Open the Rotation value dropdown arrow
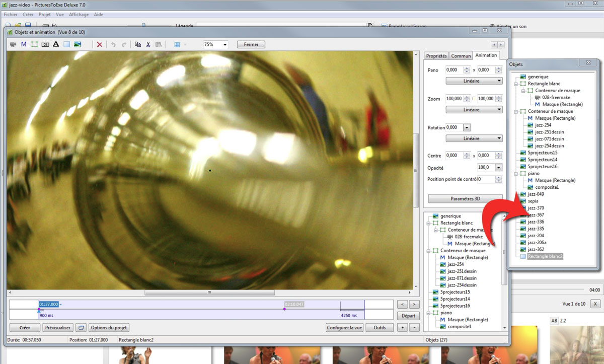Image resolution: width=604 pixels, height=364 pixels. pyautogui.click(x=467, y=127)
